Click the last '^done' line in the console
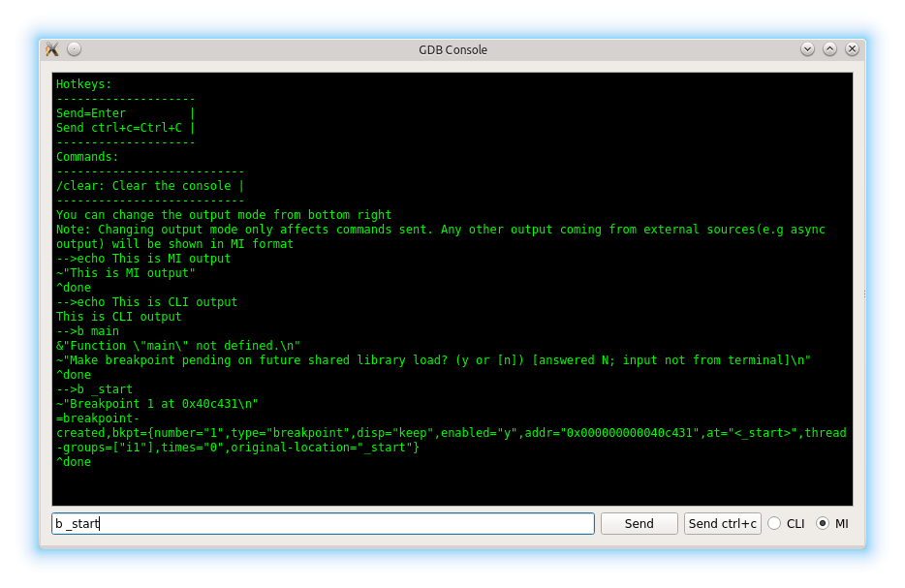 [74, 462]
